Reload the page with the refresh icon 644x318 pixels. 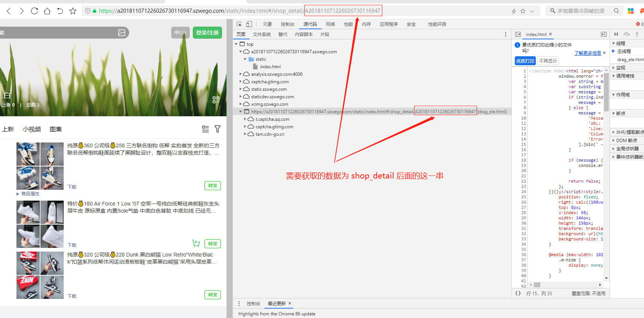pos(34,11)
